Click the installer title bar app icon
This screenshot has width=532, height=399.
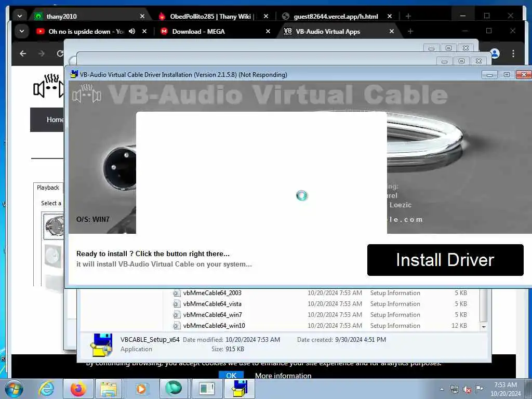(74, 74)
